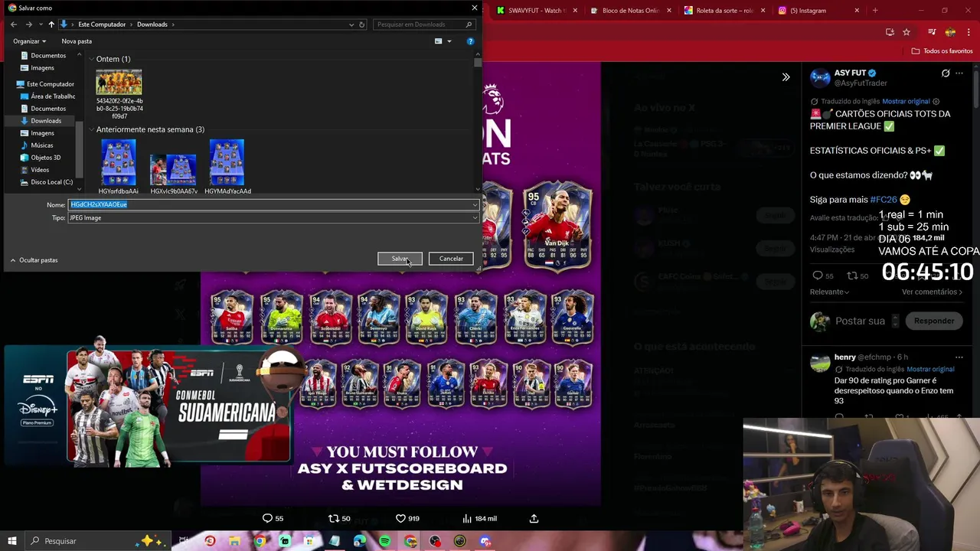Viewport: 980px width, 551px height.
Task: Click the Cancelar button
Action: [x=451, y=259]
